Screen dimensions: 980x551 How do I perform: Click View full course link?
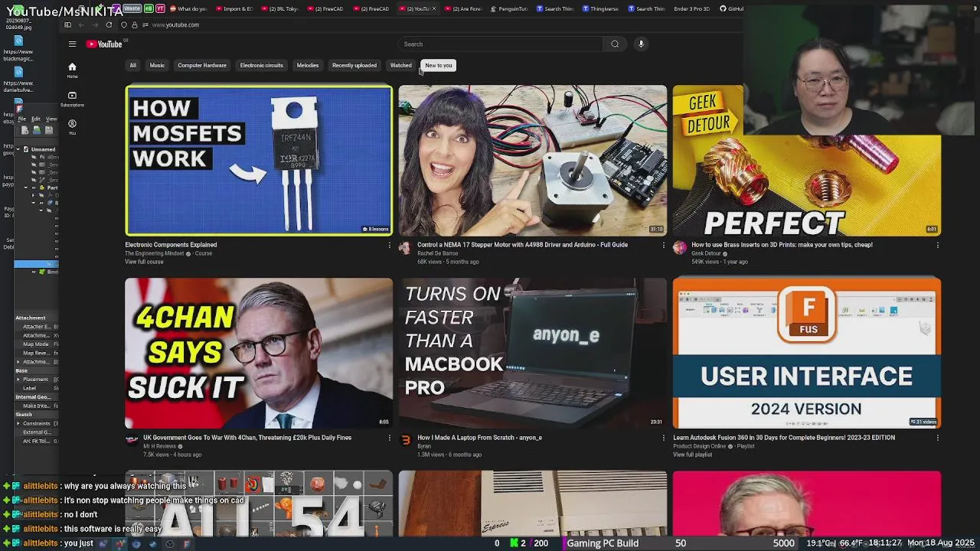pos(144,262)
